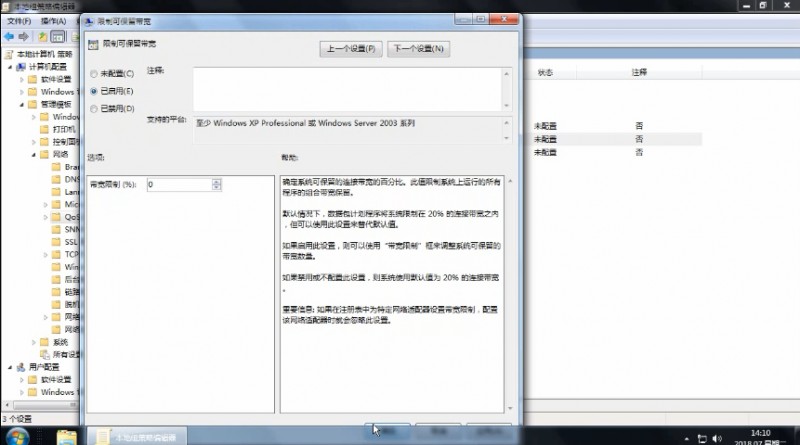Click into the 注释 comment text box

(x=348, y=89)
